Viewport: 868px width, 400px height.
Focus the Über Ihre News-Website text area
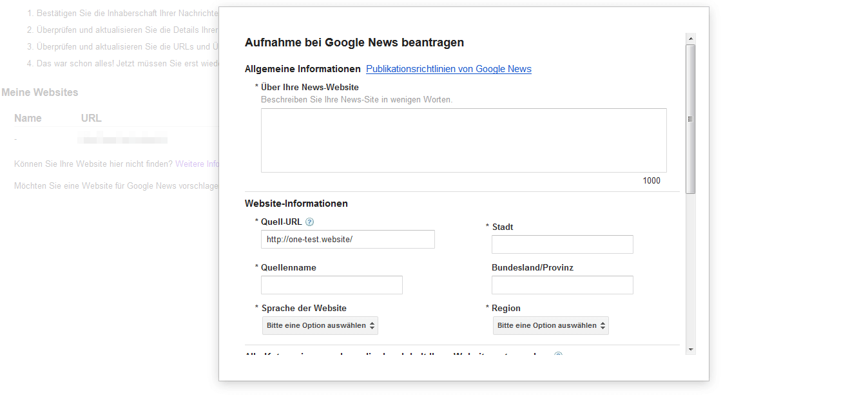(x=463, y=140)
